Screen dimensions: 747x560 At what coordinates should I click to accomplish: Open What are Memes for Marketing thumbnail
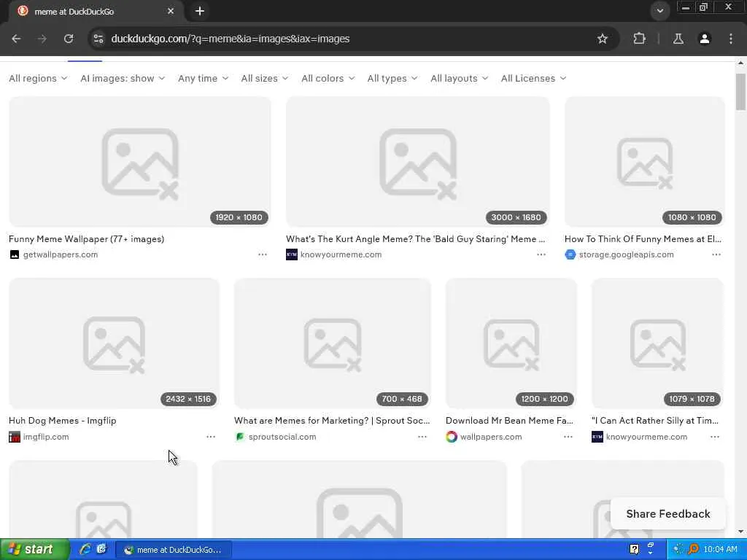click(333, 343)
